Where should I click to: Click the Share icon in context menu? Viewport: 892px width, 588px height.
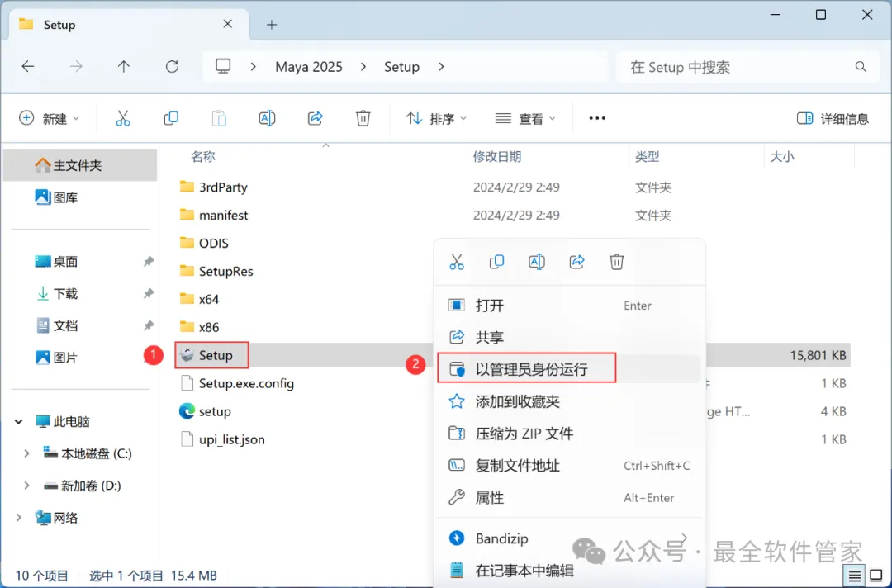click(x=576, y=262)
